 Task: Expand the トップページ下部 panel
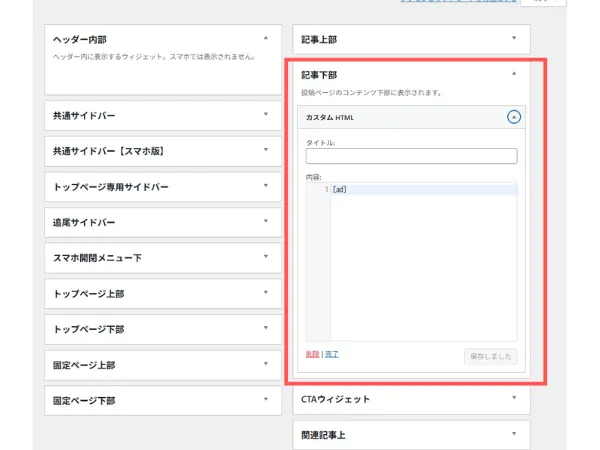click(265, 329)
